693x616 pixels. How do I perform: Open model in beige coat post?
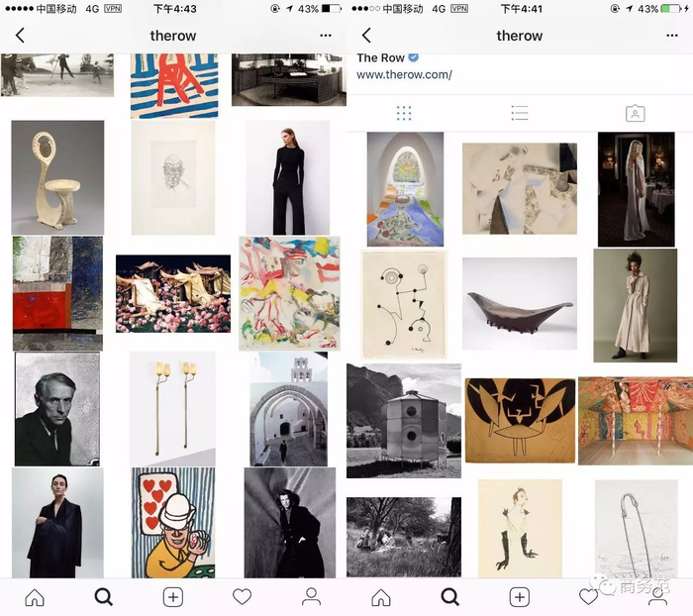coord(636,306)
